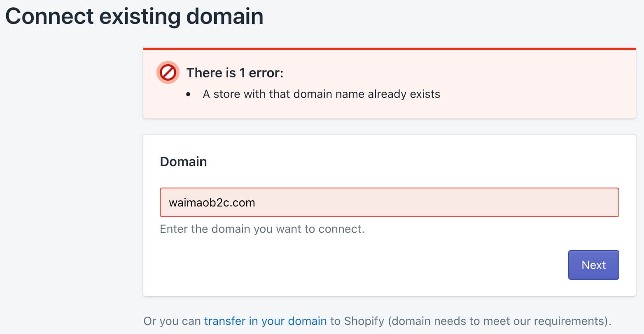Click the red prohibited error icon
Viewport: 644px width, 334px height.
pos(168,73)
